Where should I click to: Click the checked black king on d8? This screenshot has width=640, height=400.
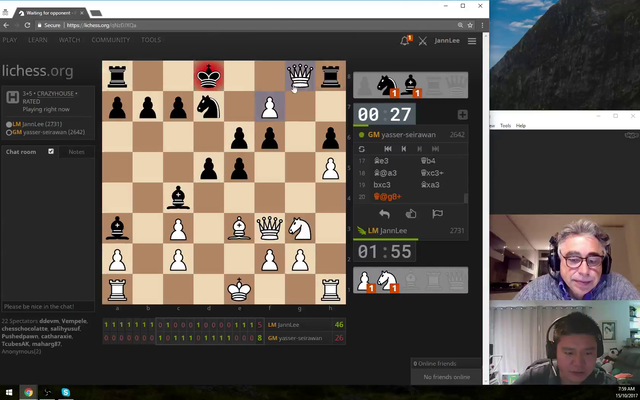pos(209,76)
